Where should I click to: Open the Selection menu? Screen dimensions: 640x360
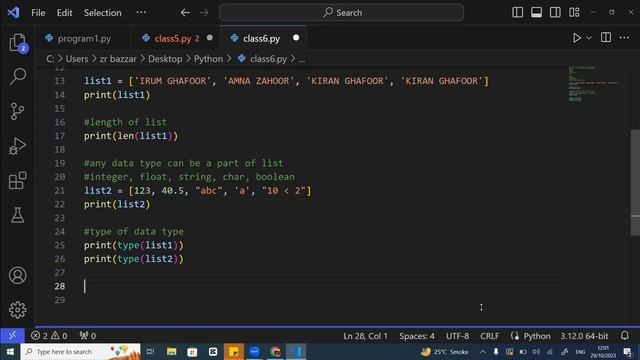point(102,13)
